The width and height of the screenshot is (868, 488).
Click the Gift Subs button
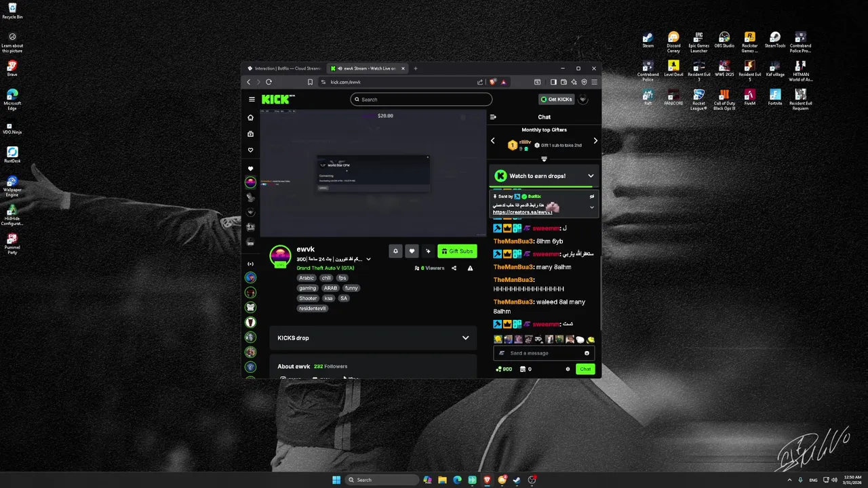(x=457, y=251)
